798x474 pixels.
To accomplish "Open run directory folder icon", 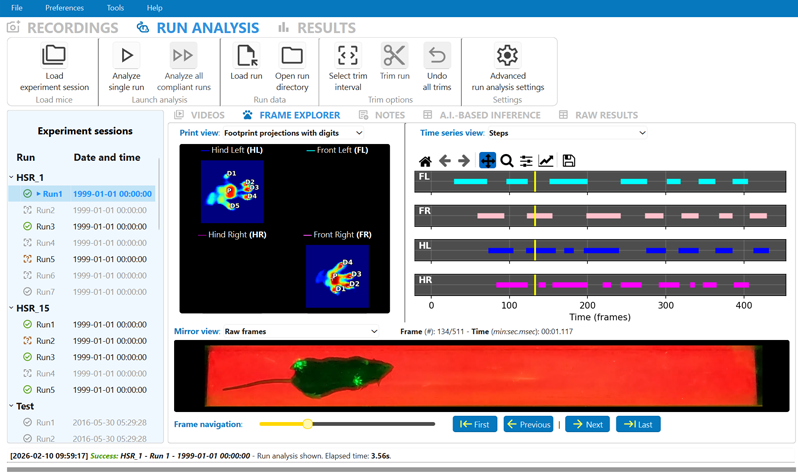I will (292, 55).
